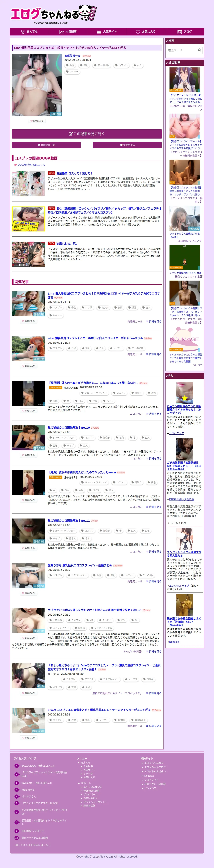Select the VR tag
The height and width of the screenshot is (868, 214).
click(x=89, y=620)
